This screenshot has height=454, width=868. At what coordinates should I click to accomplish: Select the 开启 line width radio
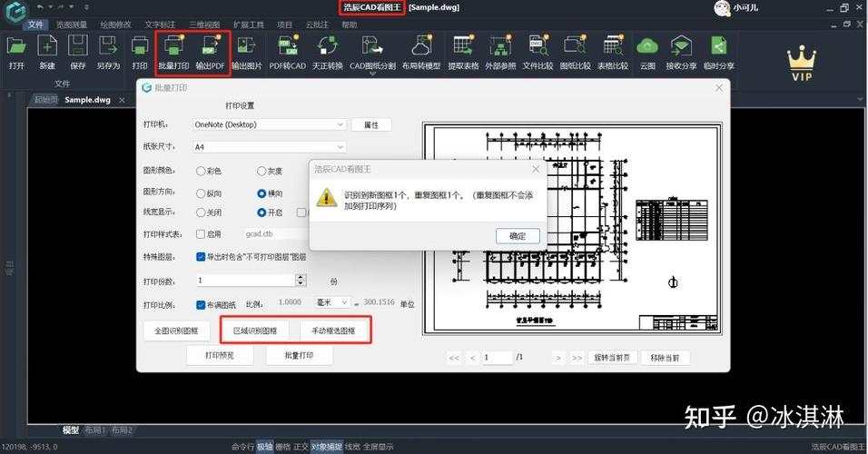pyautogui.click(x=261, y=212)
